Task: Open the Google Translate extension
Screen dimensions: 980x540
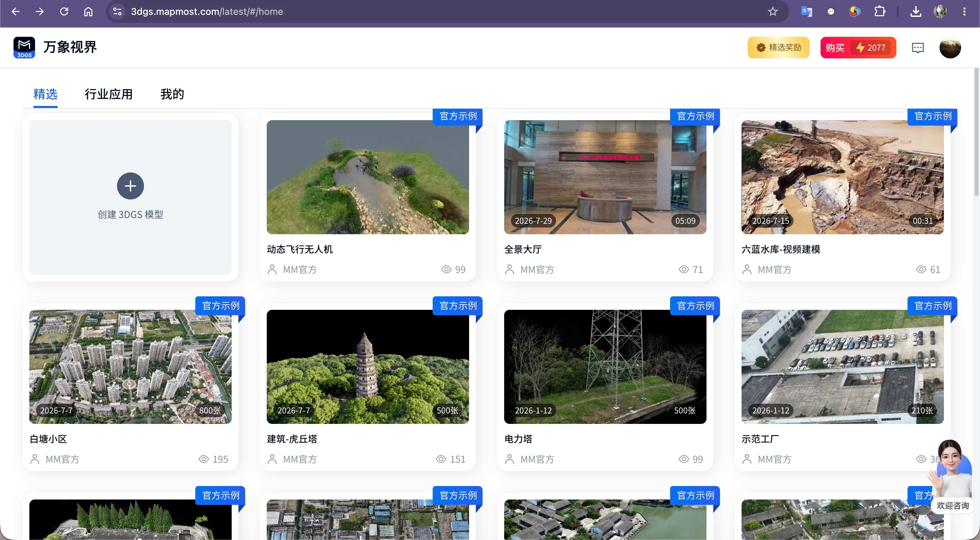Action: point(806,11)
